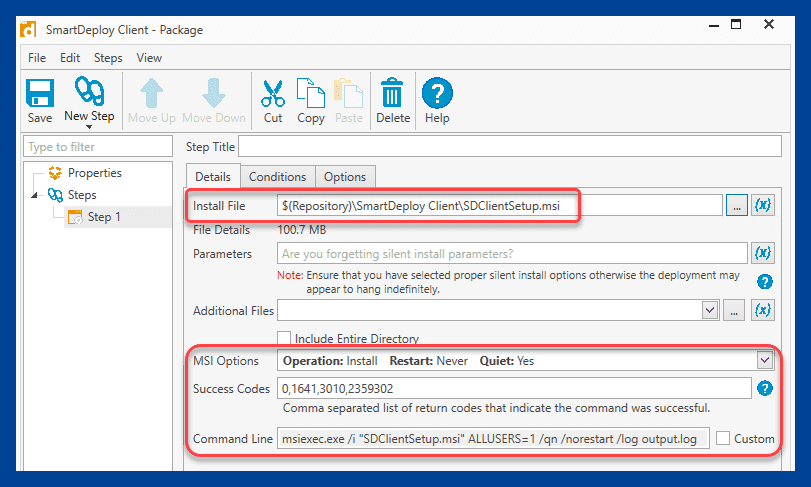Delete the step with trash can icon
This screenshot has height=487, width=811.
(x=393, y=101)
